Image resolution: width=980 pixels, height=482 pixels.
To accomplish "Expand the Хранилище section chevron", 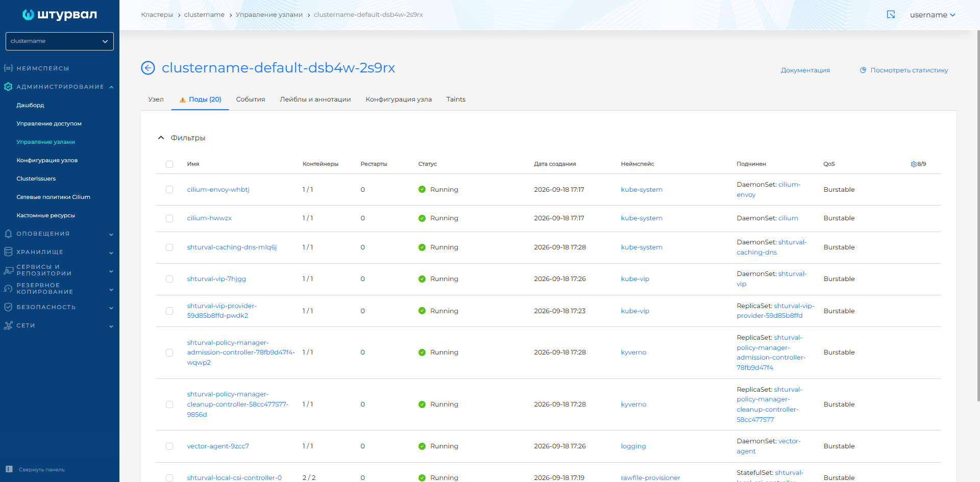I will coord(111,252).
